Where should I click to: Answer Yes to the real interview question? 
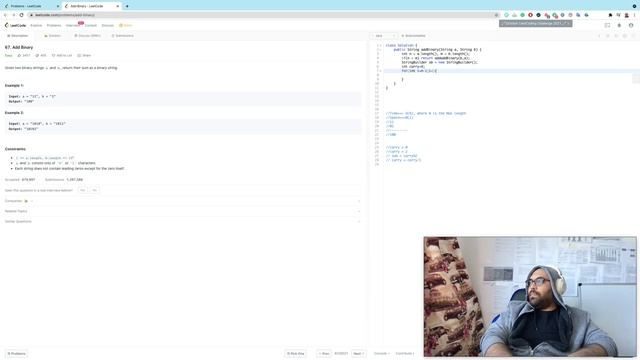82,190
